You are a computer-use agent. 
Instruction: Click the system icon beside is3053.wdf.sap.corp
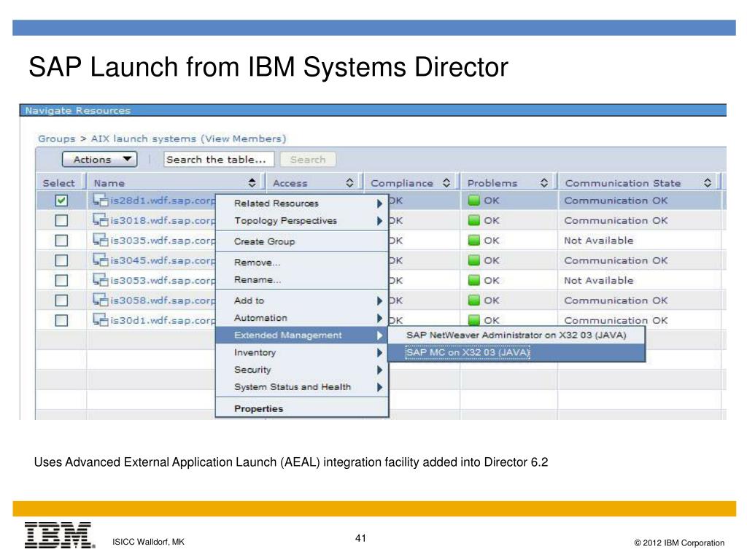click(100, 280)
